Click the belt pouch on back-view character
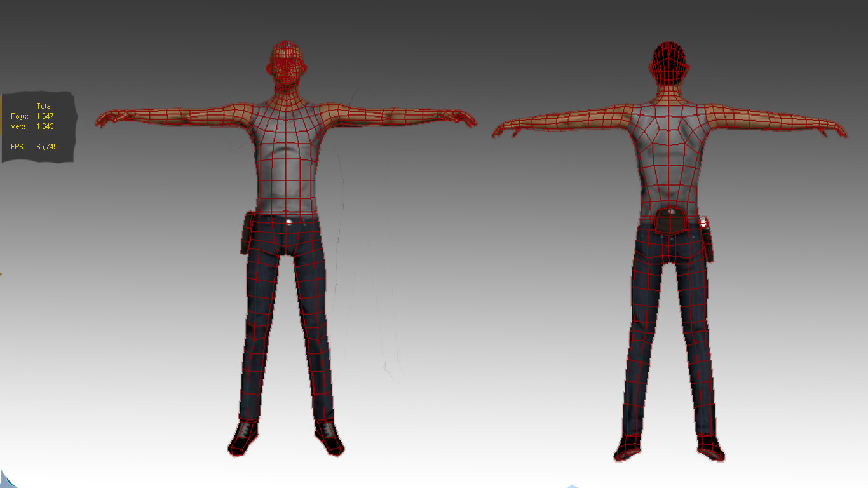This screenshot has width=868, height=488. 670,220
